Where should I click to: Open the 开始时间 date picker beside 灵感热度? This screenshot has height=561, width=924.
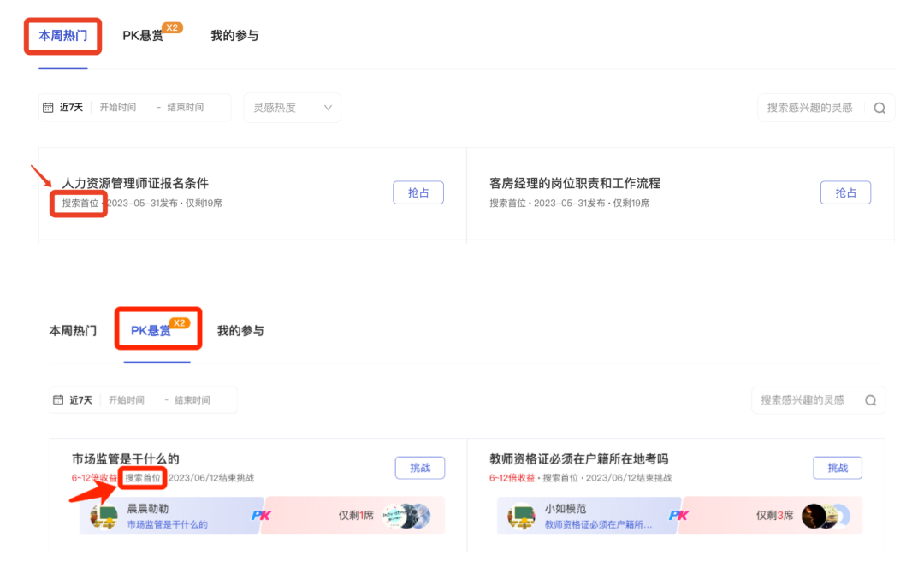click(x=118, y=108)
